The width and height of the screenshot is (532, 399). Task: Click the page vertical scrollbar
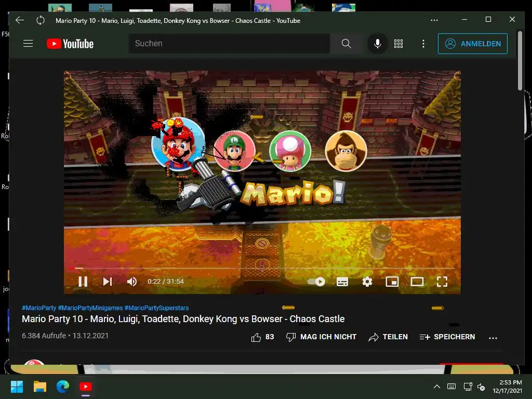pos(520,61)
